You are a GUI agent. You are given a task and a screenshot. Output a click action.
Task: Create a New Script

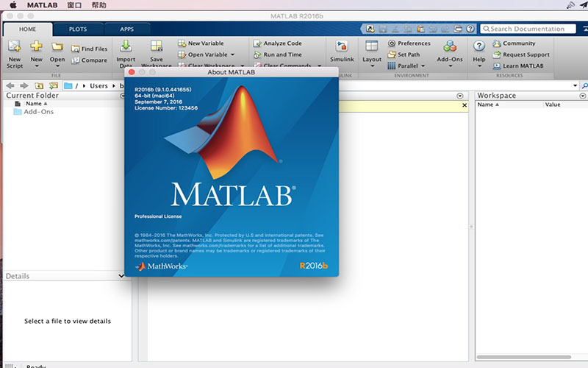pyautogui.click(x=15, y=54)
